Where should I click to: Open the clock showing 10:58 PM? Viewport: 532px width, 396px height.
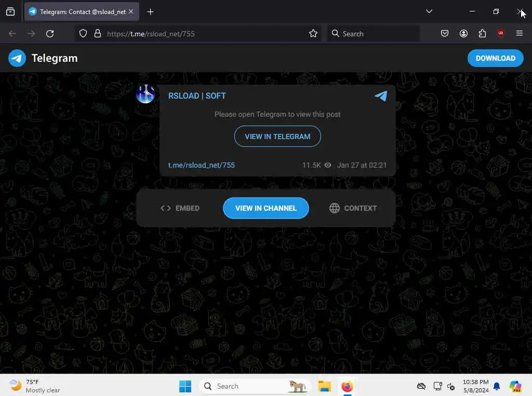(476, 386)
